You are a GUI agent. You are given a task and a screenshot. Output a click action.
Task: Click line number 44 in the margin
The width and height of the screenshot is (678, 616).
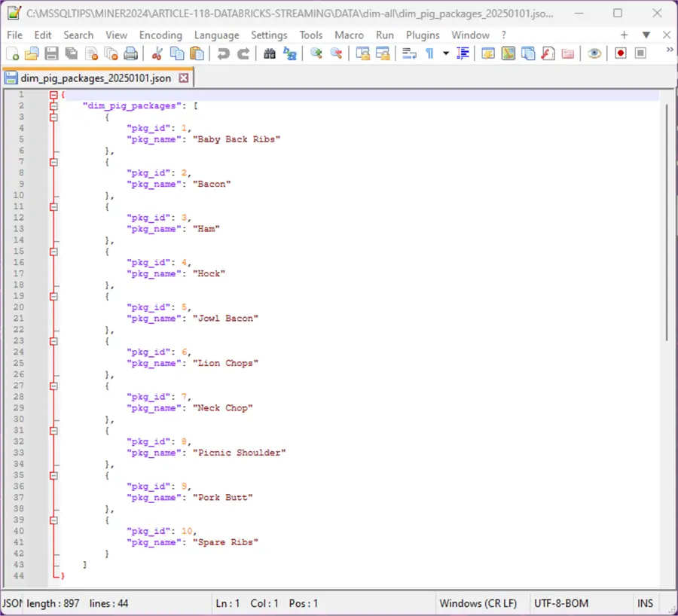click(x=19, y=576)
